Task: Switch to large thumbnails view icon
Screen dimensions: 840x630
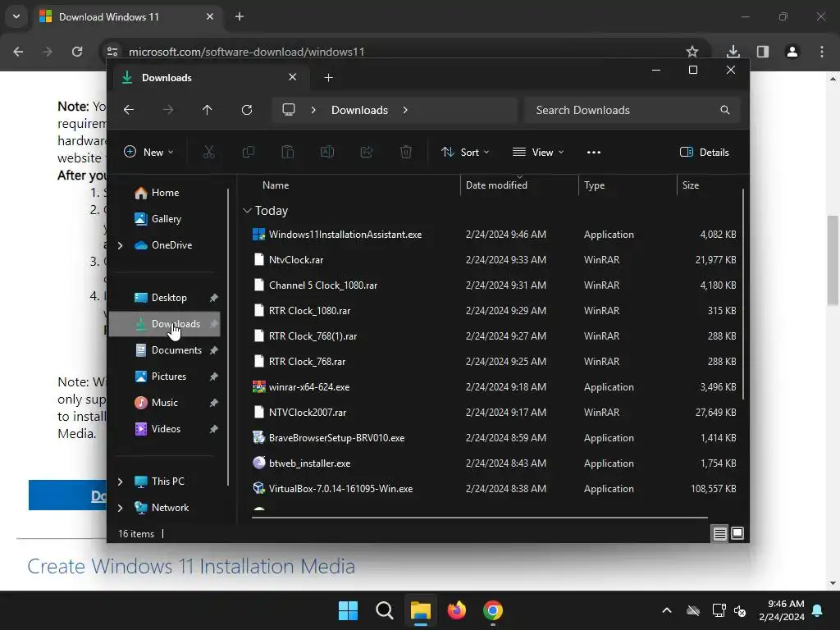Action: tap(737, 533)
